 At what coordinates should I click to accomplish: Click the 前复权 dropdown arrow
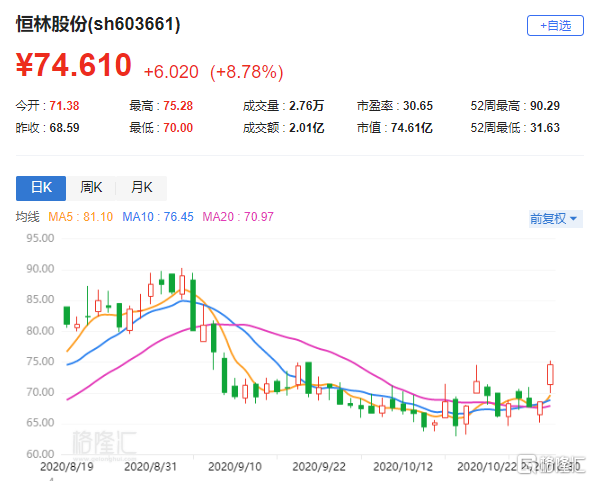coord(574,219)
